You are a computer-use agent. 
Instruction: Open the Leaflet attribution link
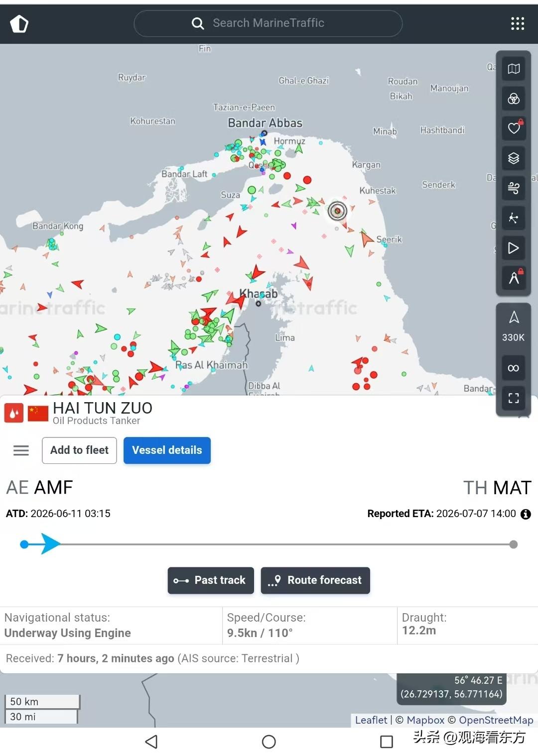pyautogui.click(x=371, y=720)
